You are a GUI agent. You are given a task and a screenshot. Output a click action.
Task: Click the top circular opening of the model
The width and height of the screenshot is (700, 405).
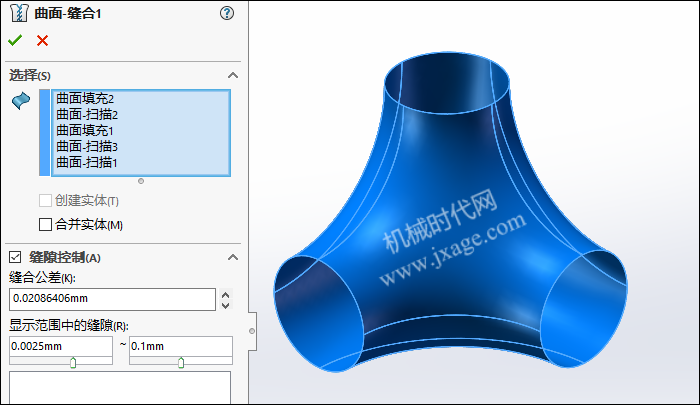(x=447, y=83)
